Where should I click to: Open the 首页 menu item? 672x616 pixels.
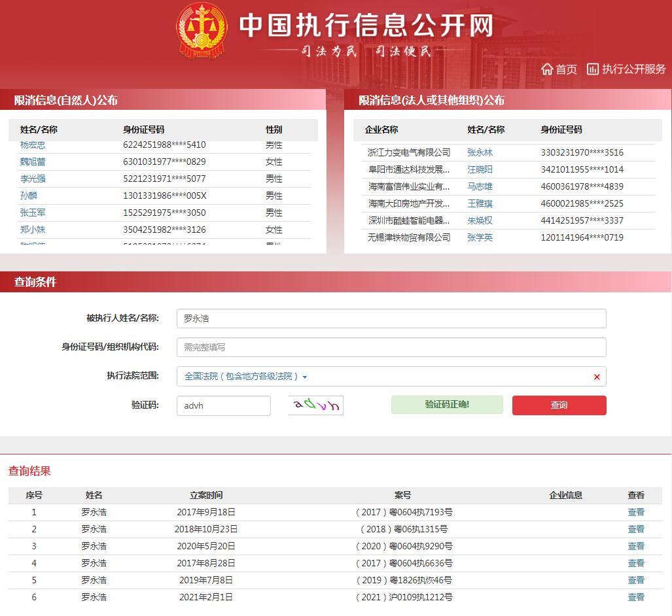click(x=566, y=69)
